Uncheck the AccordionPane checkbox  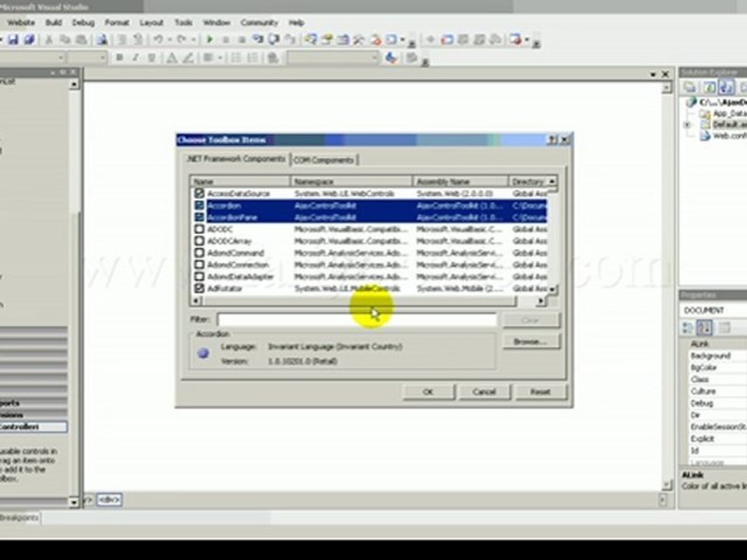pyautogui.click(x=199, y=217)
